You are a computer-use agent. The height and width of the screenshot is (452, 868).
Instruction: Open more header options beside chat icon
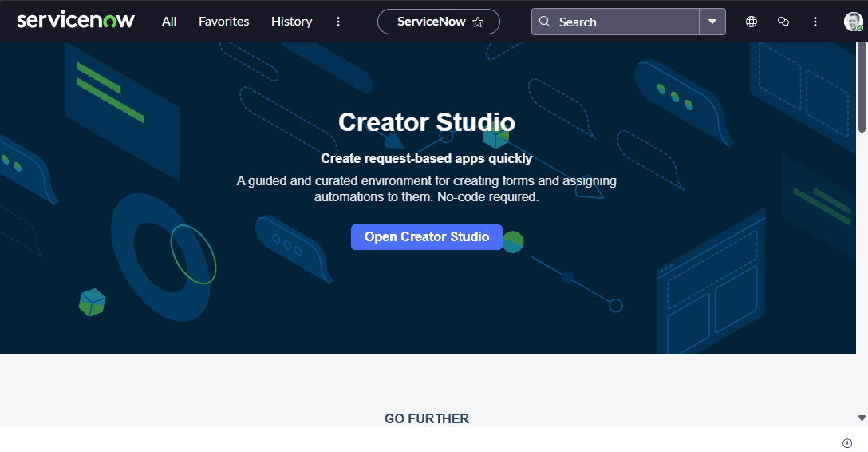815,22
